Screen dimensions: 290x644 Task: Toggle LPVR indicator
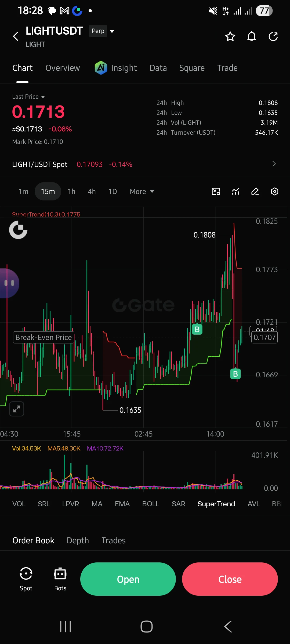(x=70, y=504)
